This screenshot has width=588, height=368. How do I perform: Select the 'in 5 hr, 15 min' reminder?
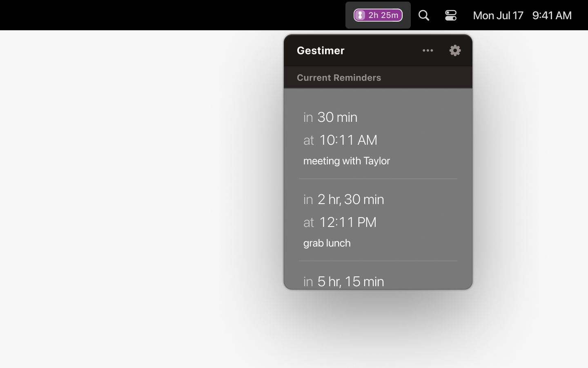tap(343, 281)
